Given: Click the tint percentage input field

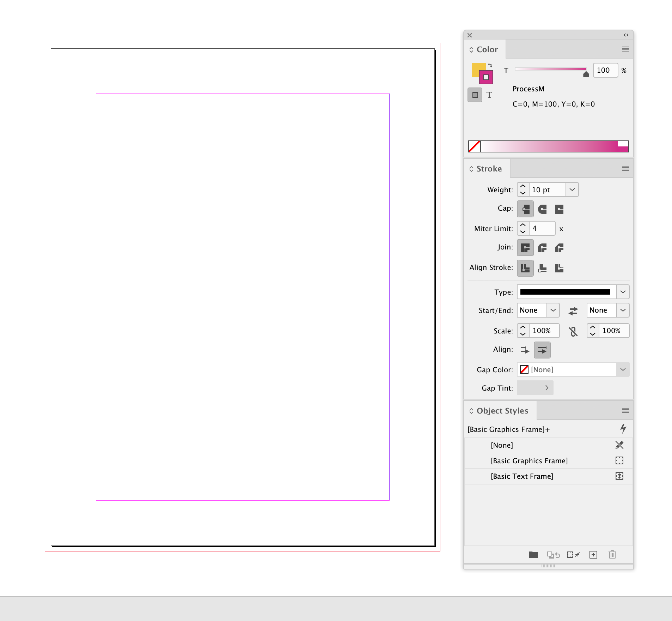Looking at the screenshot, I should pos(605,70).
